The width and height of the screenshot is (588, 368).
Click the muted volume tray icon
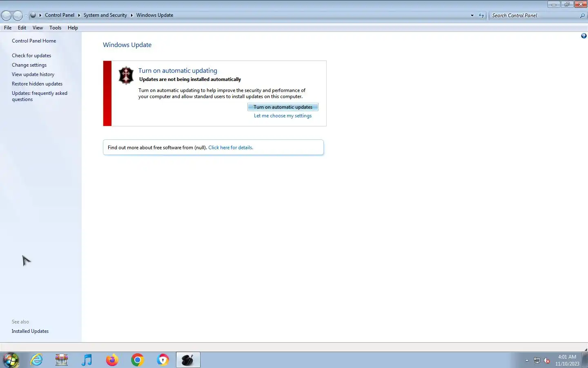[547, 361]
